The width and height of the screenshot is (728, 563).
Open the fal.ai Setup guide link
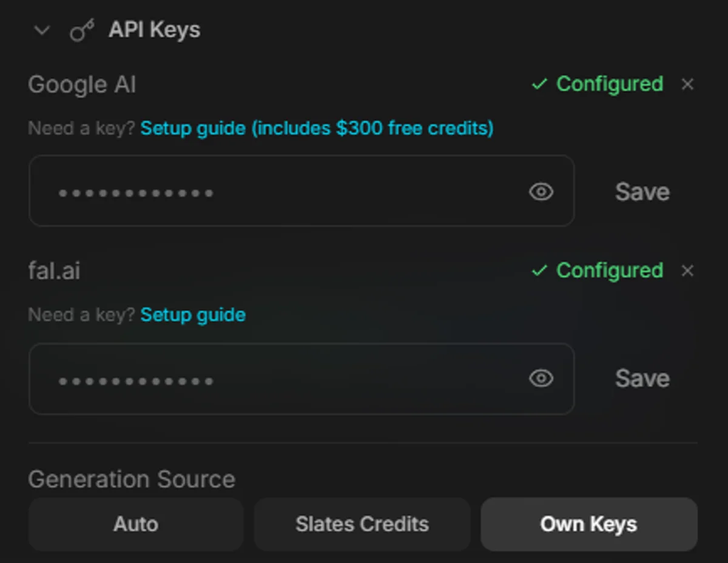193,315
